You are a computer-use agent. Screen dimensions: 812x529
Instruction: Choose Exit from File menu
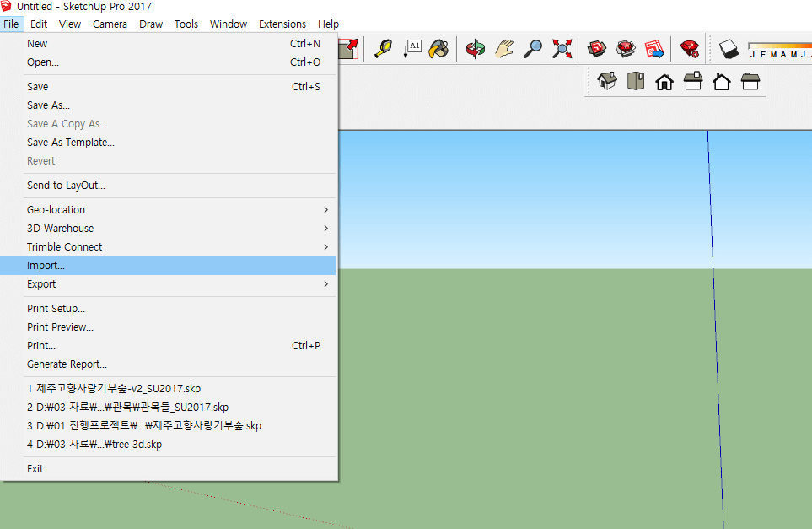pos(168,469)
